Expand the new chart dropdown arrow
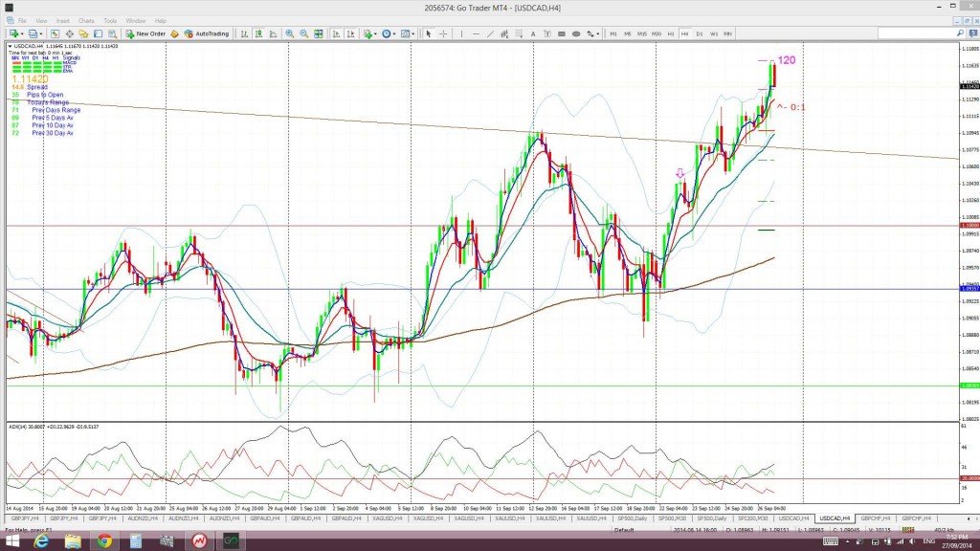Image resolution: width=980 pixels, height=551 pixels. [22, 33]
